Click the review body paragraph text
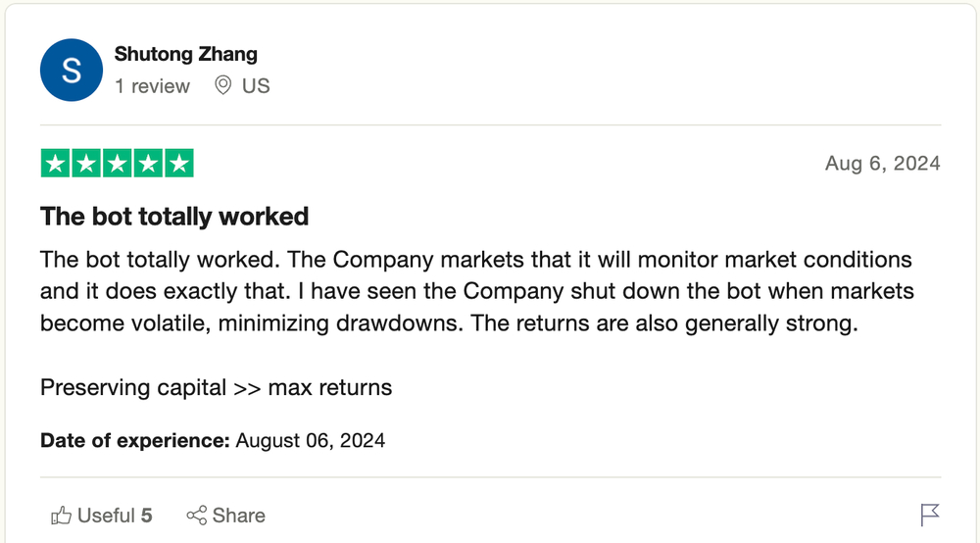This screenshot has width=980, height=543. (x=477, y=291)
